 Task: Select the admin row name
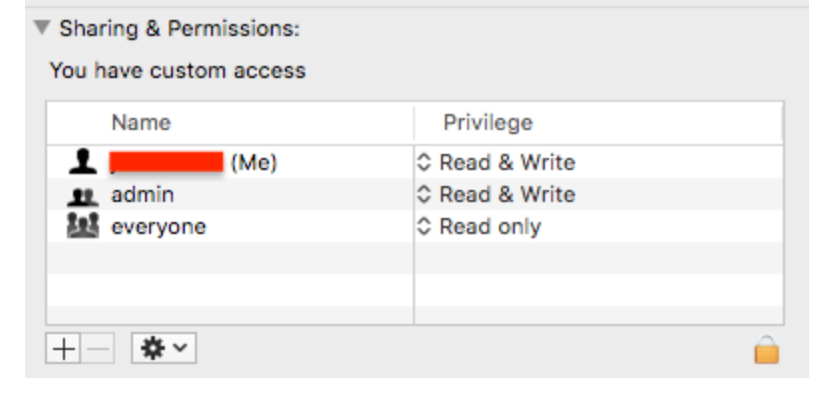[x=142, y=195]
